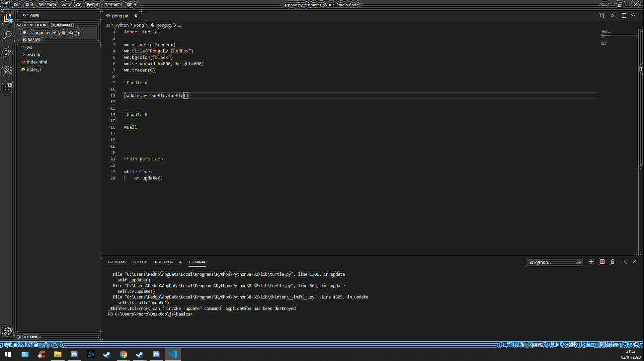
Task: Kill the terminal with trash icon
Action: 613,262
